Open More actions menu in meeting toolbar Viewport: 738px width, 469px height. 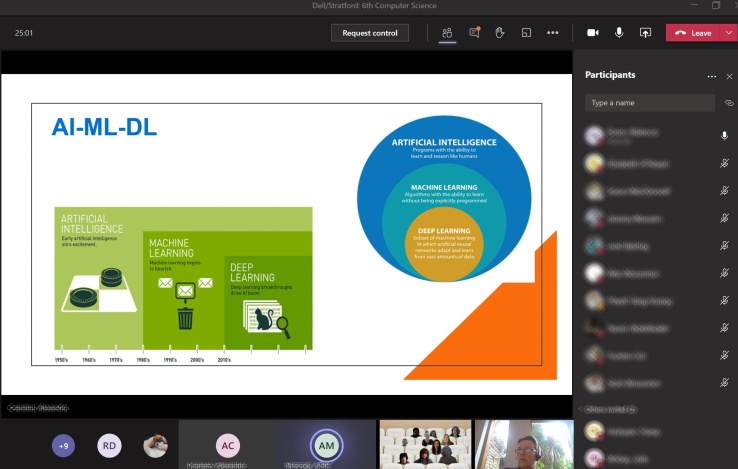click(552, 32)
